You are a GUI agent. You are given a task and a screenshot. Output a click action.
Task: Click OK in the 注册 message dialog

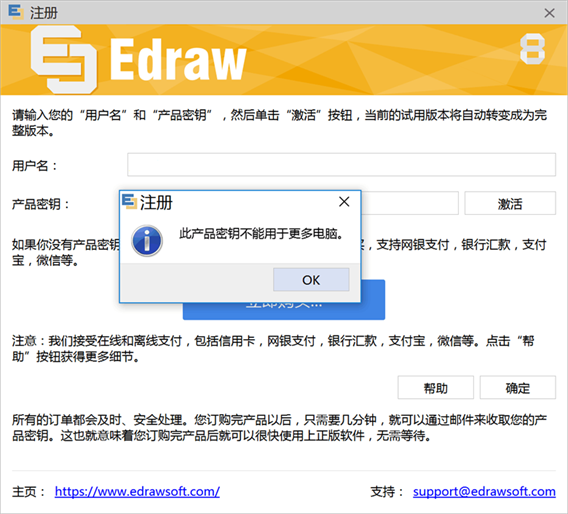(x=311, y=280)
